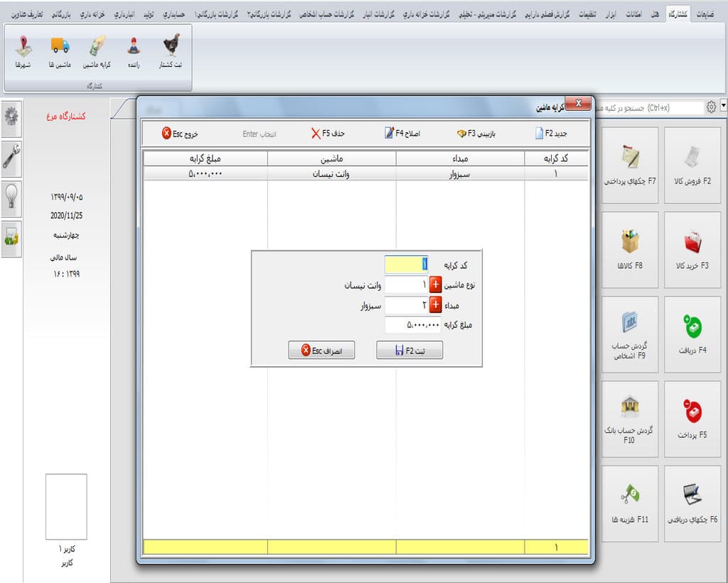
Task: Click the ثبت F2 save button
Action: pos(409,350)
